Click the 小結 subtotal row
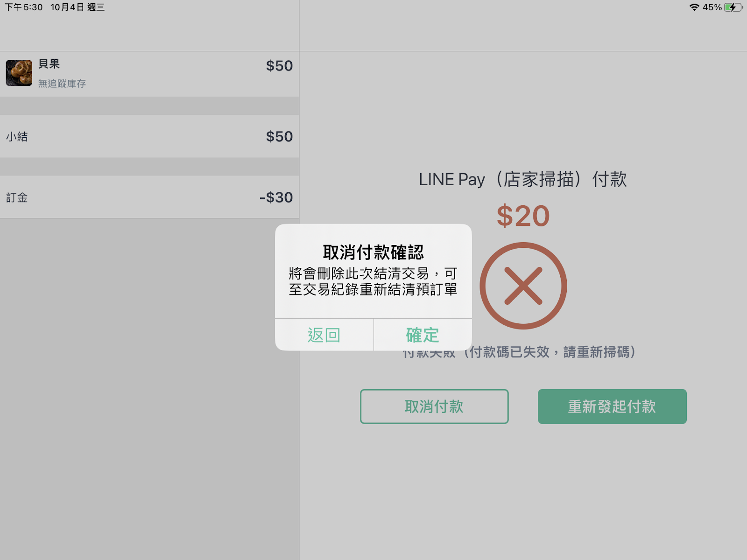747x560 pixels. [149, 136]
